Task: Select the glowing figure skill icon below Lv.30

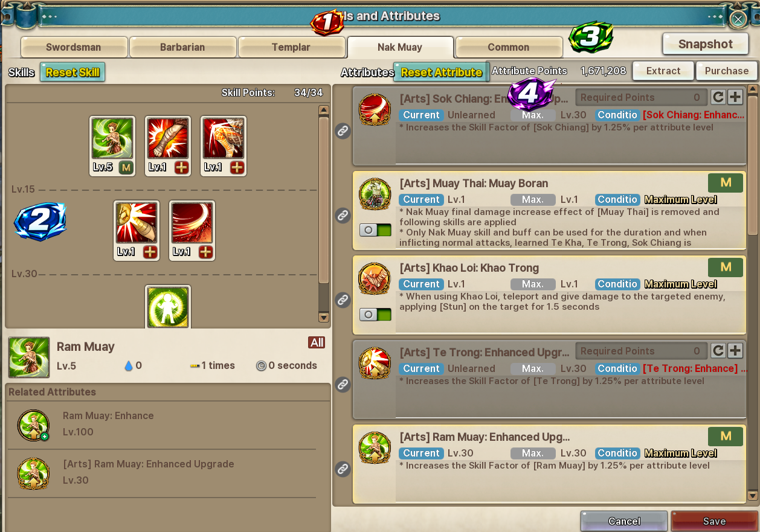Action: click(168, 307)
